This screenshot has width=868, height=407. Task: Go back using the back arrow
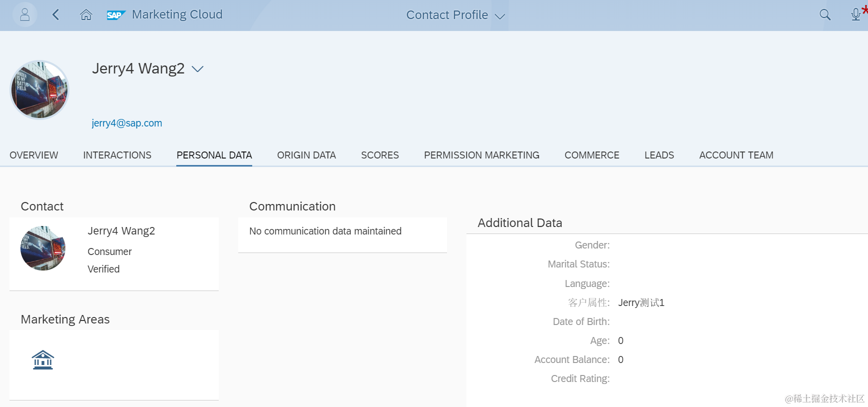point(56,15)
